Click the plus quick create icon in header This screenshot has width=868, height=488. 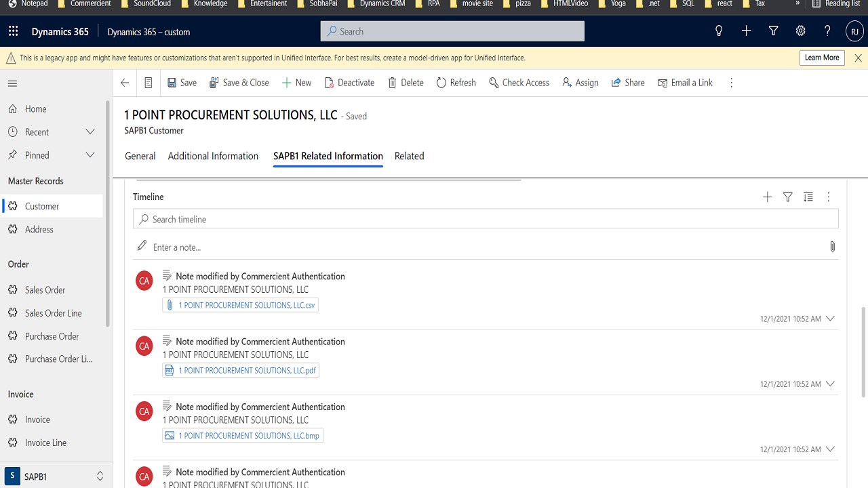pos(746,31)
